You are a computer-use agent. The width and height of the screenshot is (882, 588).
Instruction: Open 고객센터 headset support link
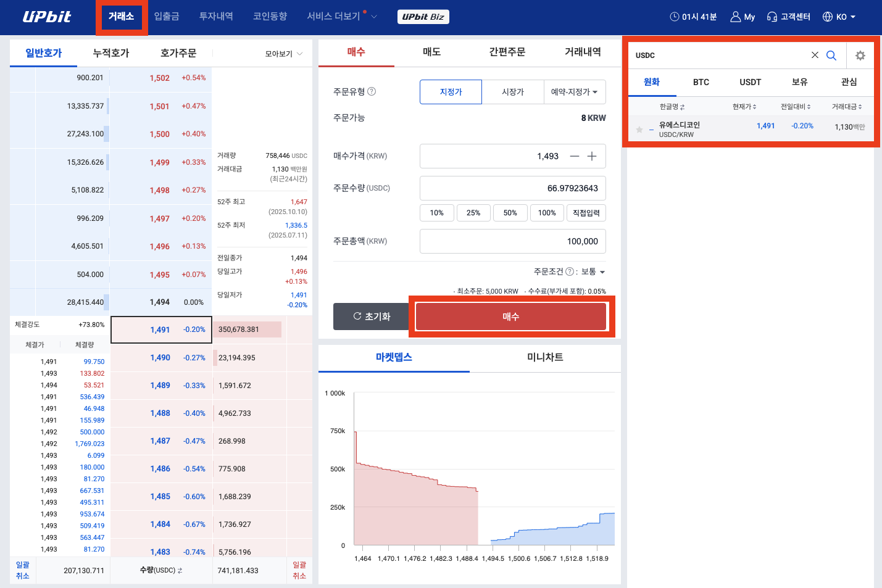(x=788, y=17)
